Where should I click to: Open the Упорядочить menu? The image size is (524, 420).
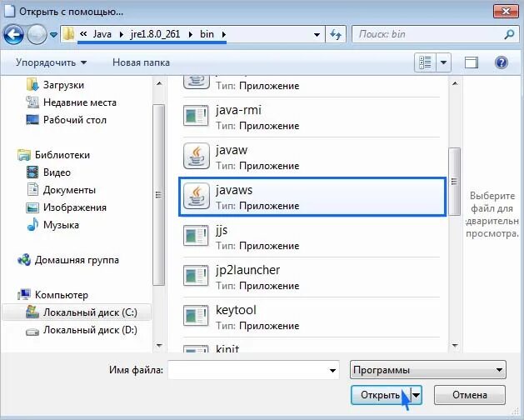coord(51,62)
